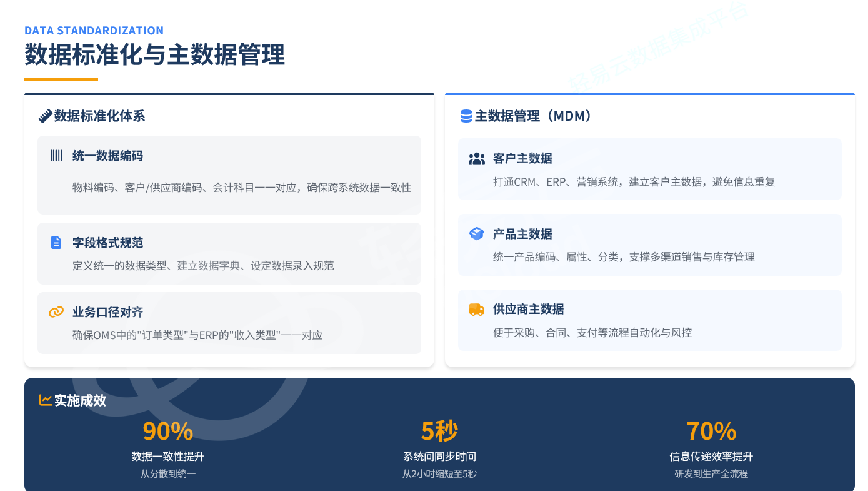Select the people icon for 客户主数据
This screenshot has height=491, width=868.
477,159
